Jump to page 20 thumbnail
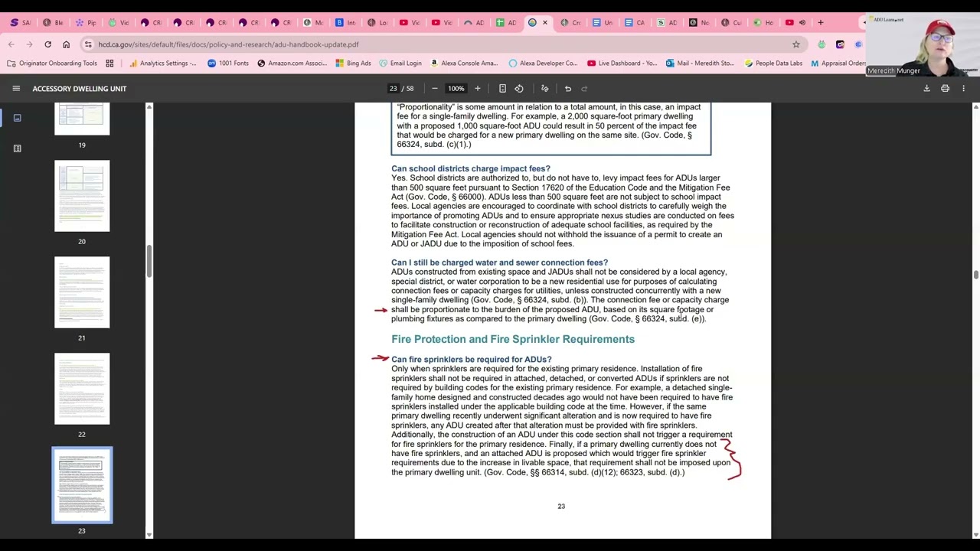The width and height of the screenshot is (980, 551). tap(82, 196)
